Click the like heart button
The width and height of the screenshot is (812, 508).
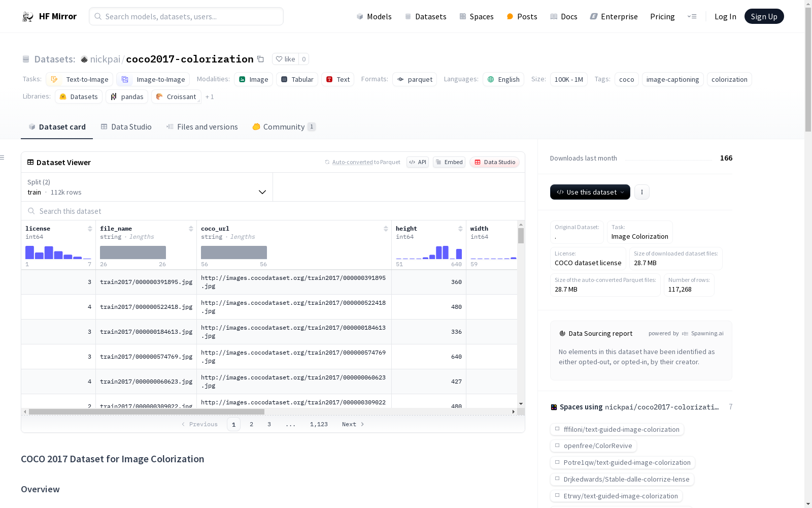285,59
